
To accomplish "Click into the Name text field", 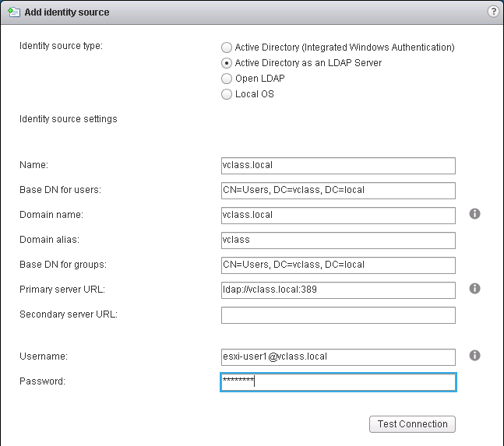I will pyautogui.click(x=338, y=166).
